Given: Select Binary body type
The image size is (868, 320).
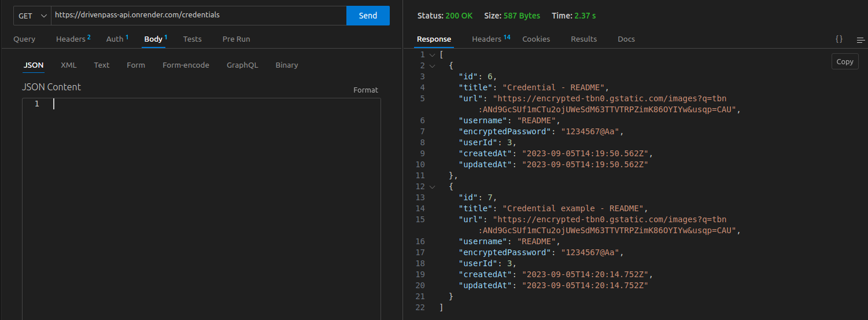Looking at the screenshot, I should (287, 65).
